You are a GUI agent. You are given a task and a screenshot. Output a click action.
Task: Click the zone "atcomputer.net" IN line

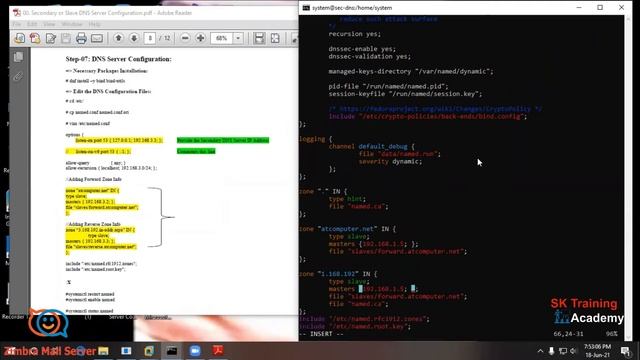pyautogui.click(x=347, y=229)
